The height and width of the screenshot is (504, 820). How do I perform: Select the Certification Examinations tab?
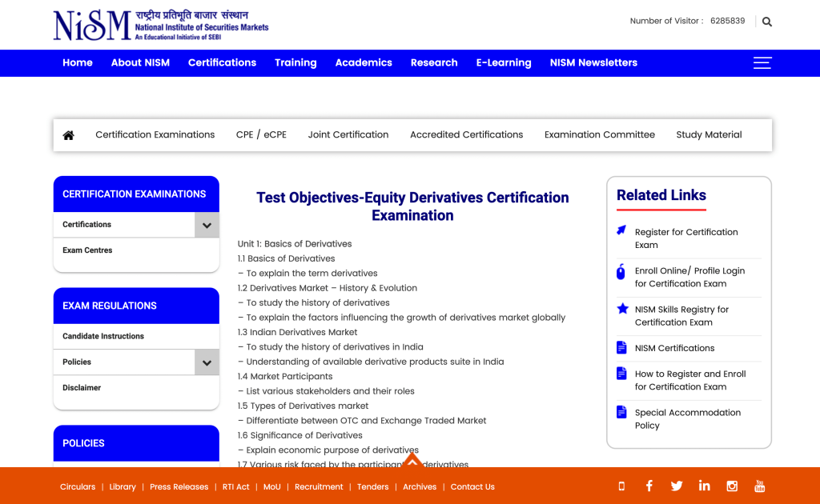pos(155,134)
